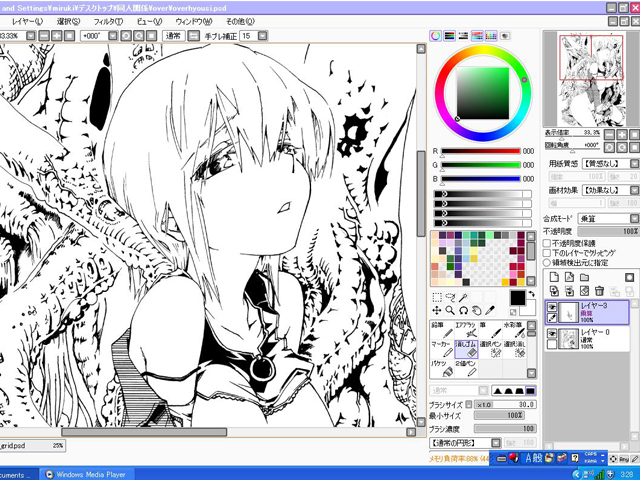This screenshot has height=480, width=640.
Task: Select the rotate canvas tool
Action: click(x=463, y=311)
